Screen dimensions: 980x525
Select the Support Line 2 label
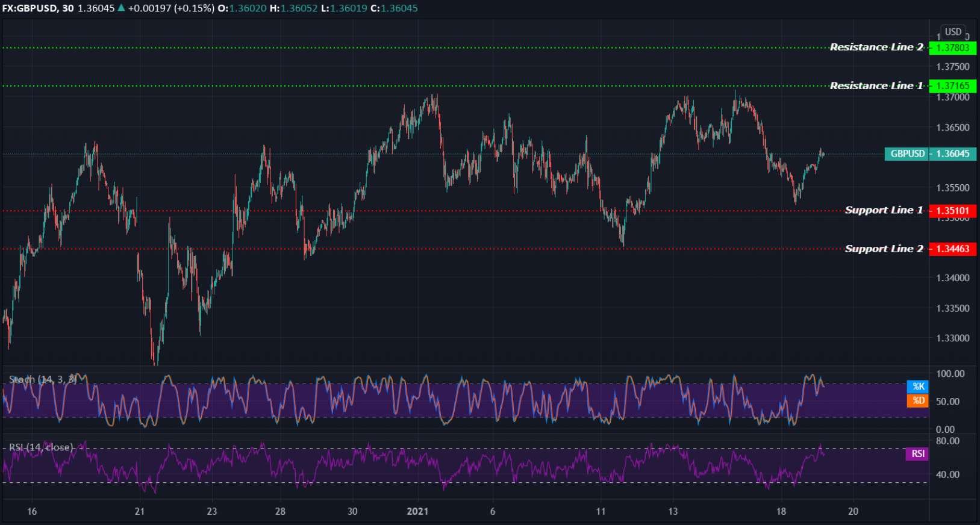tap(884, 249)
